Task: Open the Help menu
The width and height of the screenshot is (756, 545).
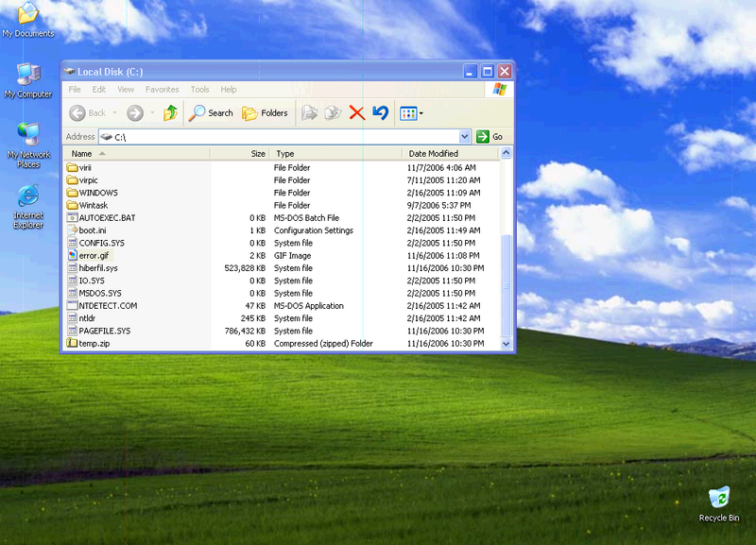Action: click(x=229, y=90)
